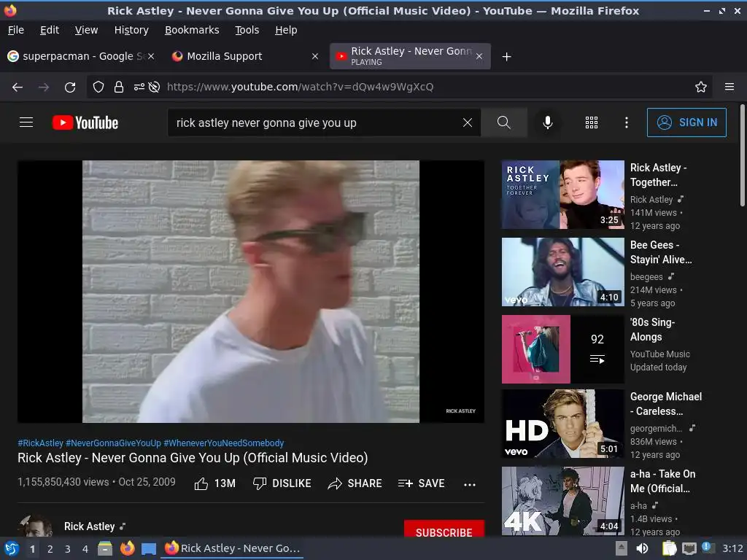The height and width of the screenshot is (560, 747).
Task: Open Help menu
Action: pos(286,30)
